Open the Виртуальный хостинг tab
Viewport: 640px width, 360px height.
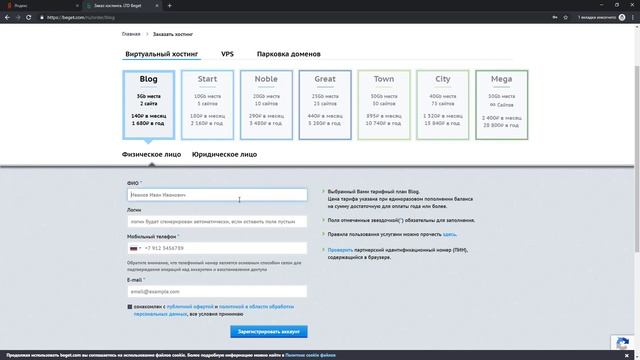tap(162, 54)
